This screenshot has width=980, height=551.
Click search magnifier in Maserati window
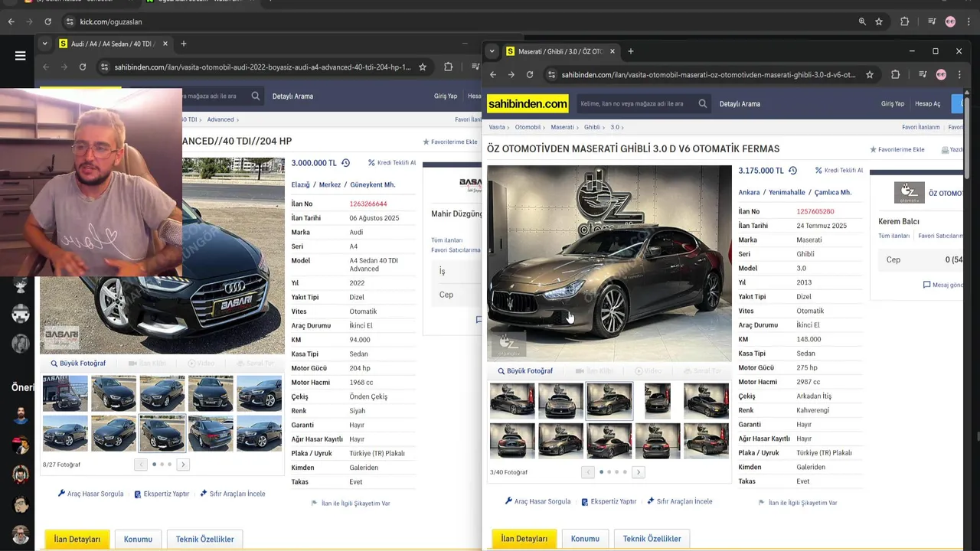(702, 103)
